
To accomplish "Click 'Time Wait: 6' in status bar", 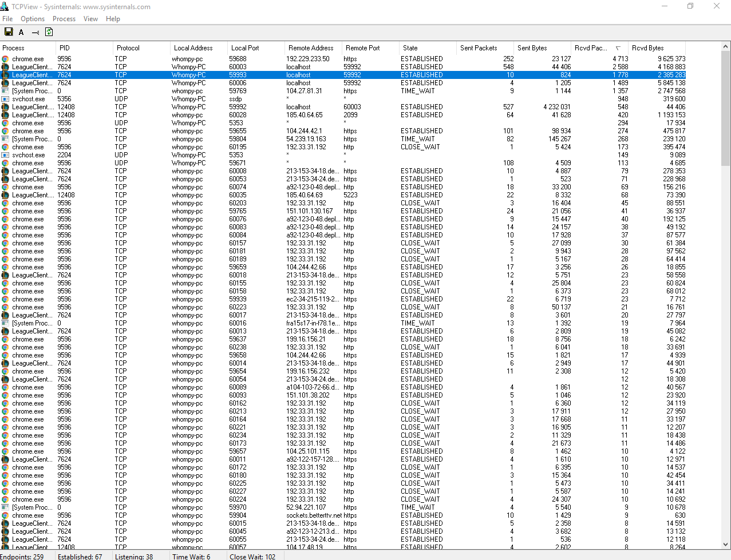I will click(191, 557).
